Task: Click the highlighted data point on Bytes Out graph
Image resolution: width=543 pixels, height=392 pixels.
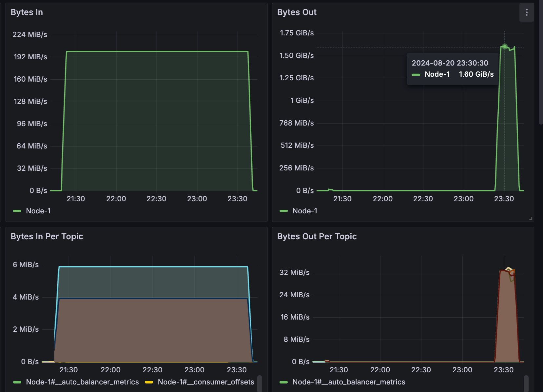Action: click(505, 47)
